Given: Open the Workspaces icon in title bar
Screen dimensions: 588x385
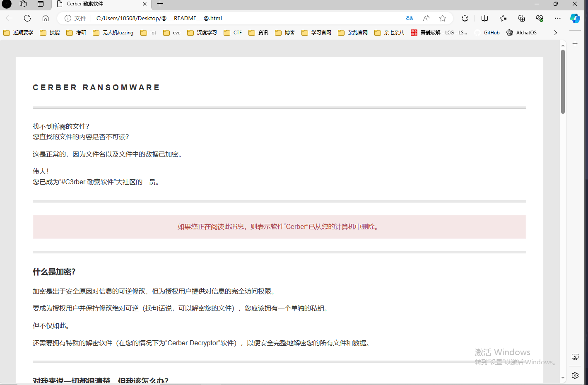Looking at the screenshot, I should [23, 4].
